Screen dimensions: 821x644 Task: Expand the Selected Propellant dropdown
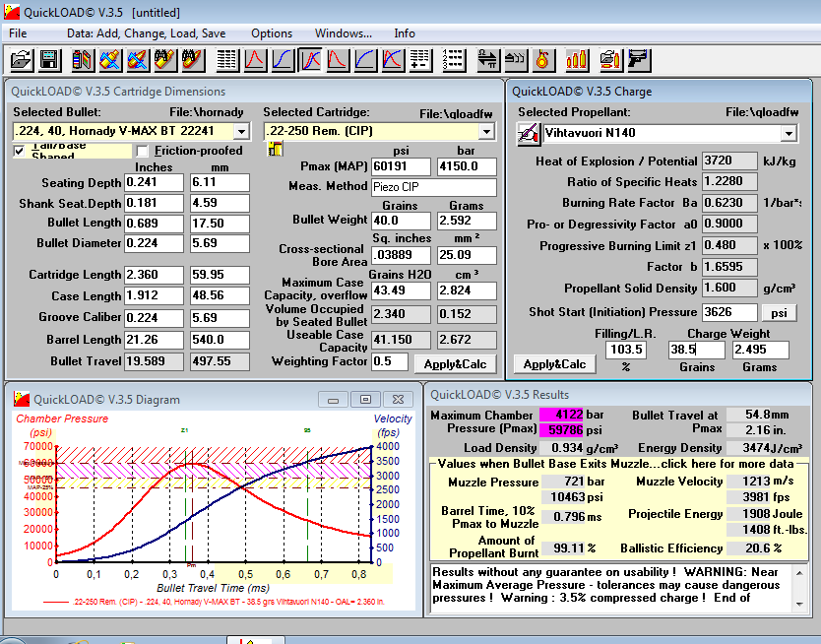click(x=789, y=133)
